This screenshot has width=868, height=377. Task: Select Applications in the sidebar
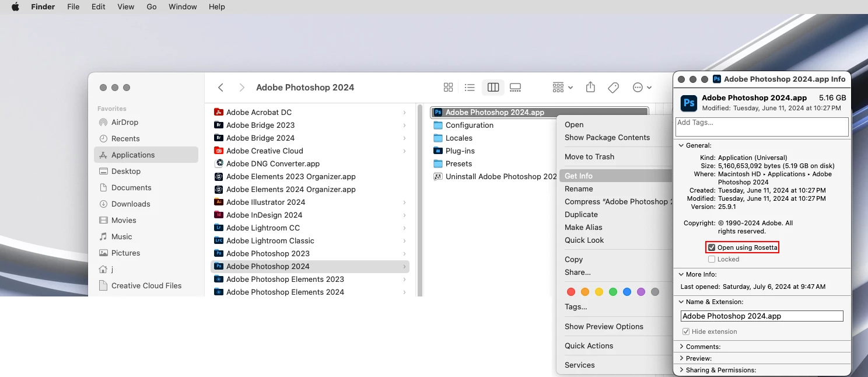click(x=146, y=155)
